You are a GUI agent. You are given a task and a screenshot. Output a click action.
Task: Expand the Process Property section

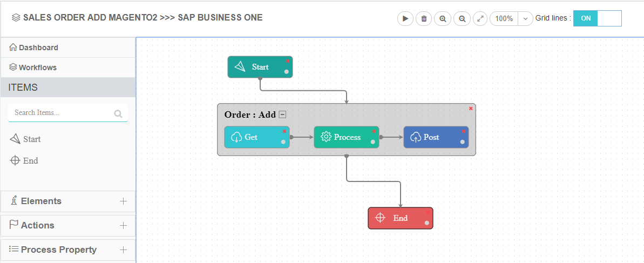pyautogui.click(x=123, y=249)
